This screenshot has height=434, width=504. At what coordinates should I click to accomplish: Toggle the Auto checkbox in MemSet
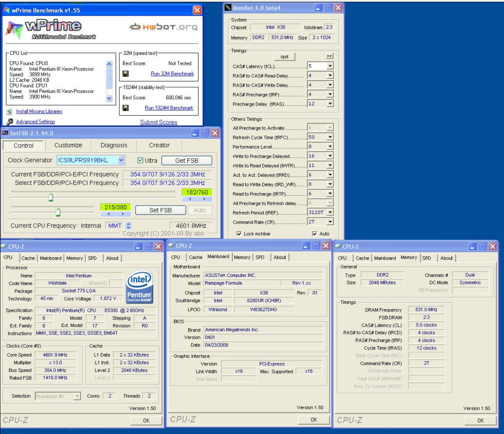(x=315, y=233)
